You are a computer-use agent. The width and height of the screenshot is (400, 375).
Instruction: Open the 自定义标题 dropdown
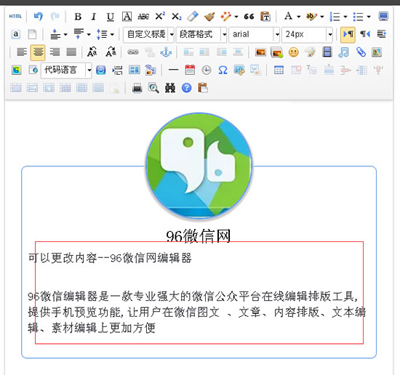click(x=149, y=34)
